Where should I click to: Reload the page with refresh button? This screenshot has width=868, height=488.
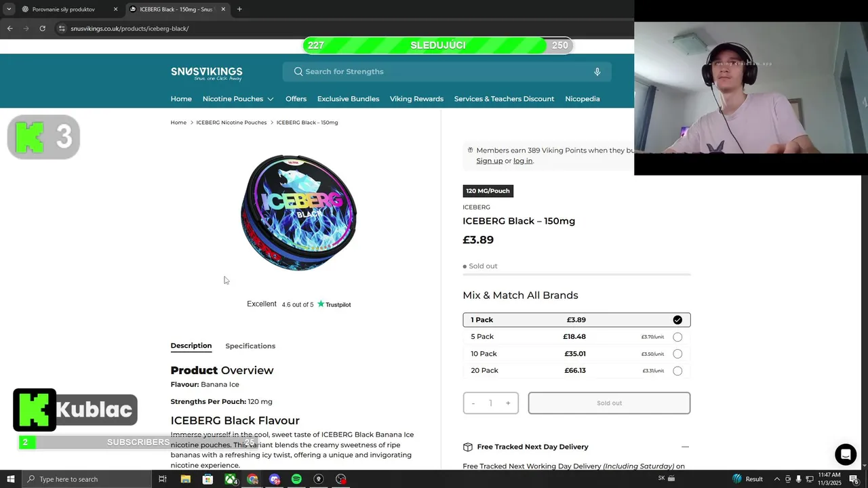[42, 28]
